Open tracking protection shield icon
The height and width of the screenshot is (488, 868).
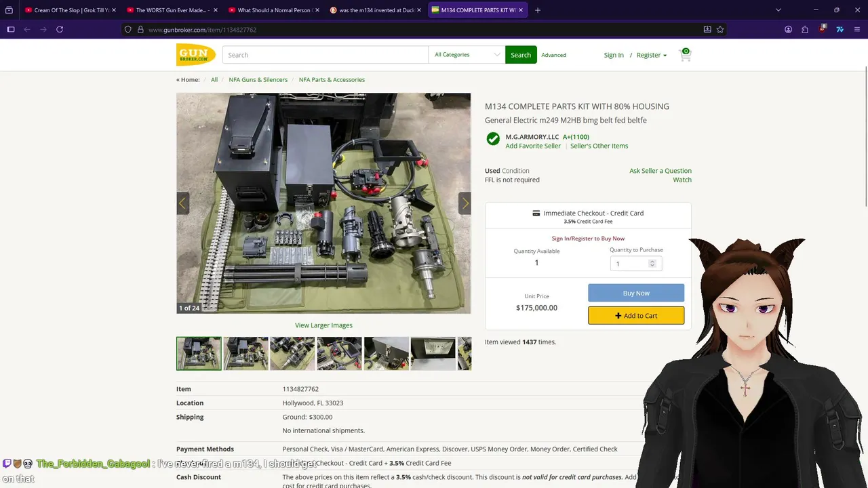point(127,29)
